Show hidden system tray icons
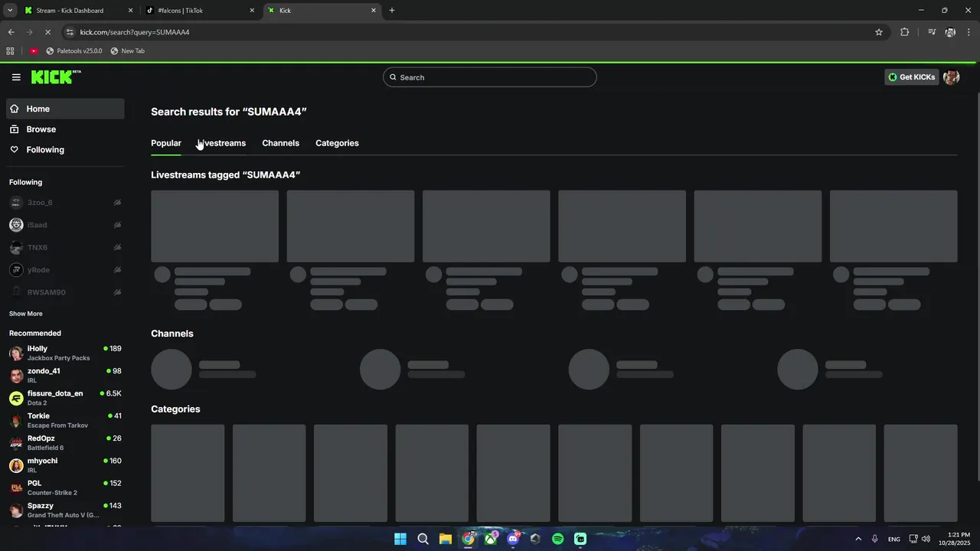Screen dimensions: 980x551 pyautogui.click(x=858, y=539)
